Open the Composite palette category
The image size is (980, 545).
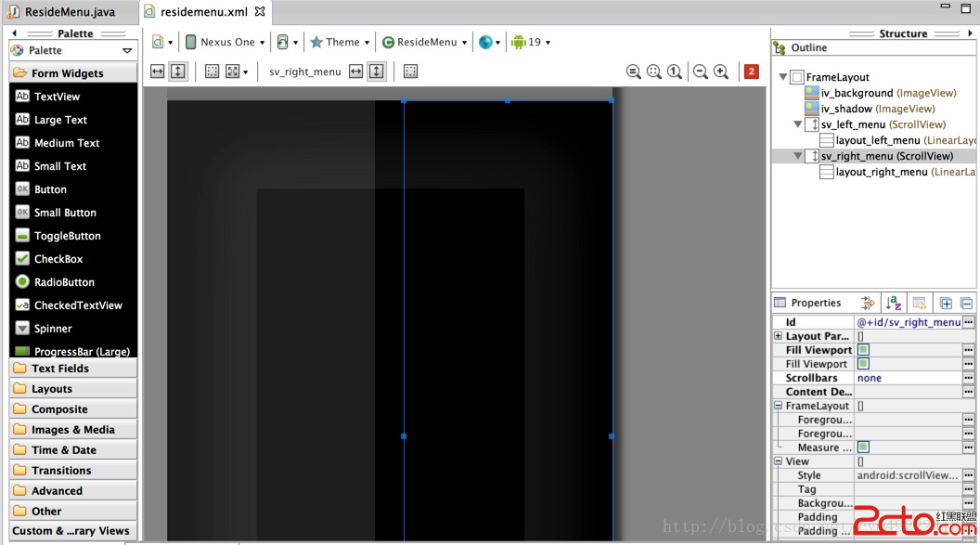(73, 409)
